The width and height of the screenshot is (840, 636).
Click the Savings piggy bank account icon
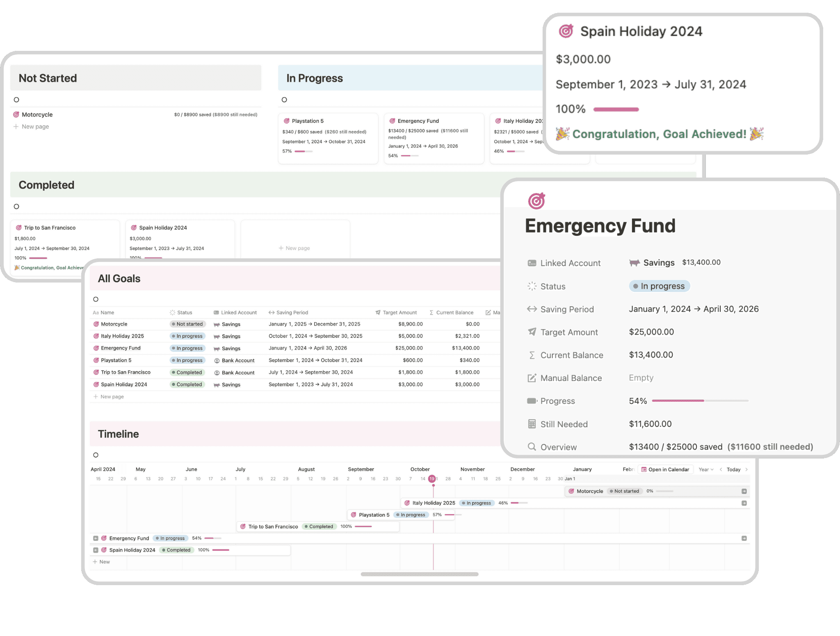634,263
